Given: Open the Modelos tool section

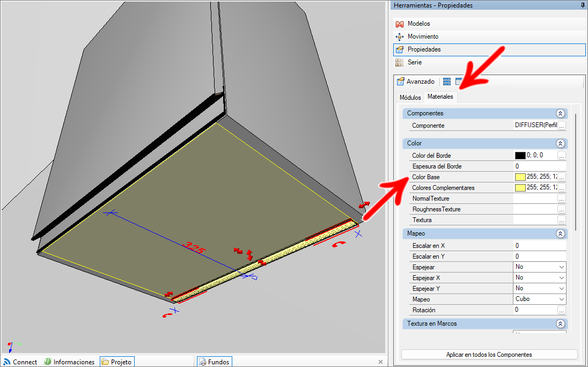Looking at the screenshot, I should point(418,24).
